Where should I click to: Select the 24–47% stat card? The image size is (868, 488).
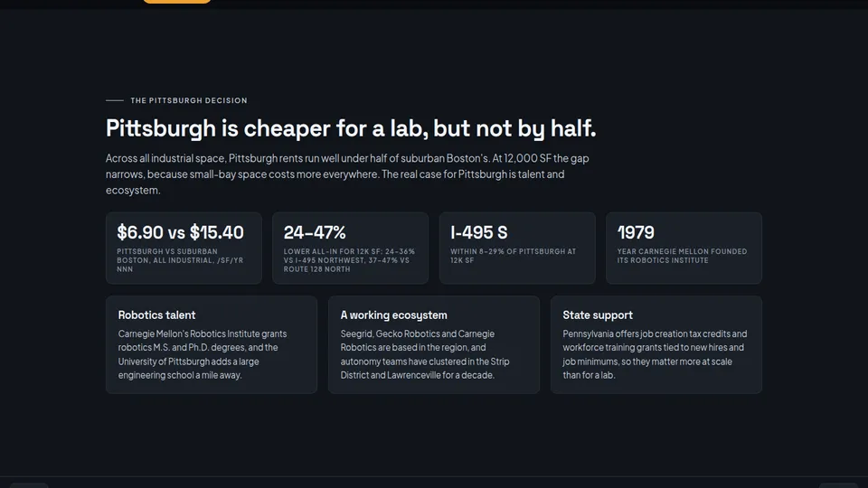(x=351, y=248)
